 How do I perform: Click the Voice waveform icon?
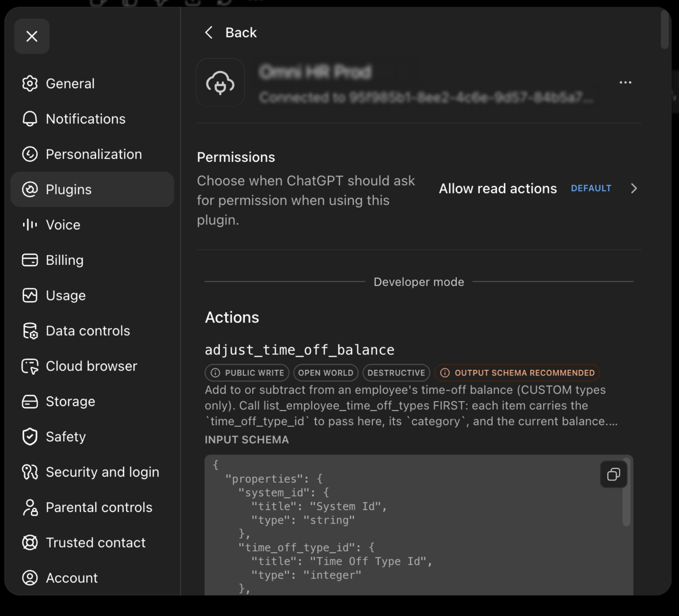pos(30,225)
